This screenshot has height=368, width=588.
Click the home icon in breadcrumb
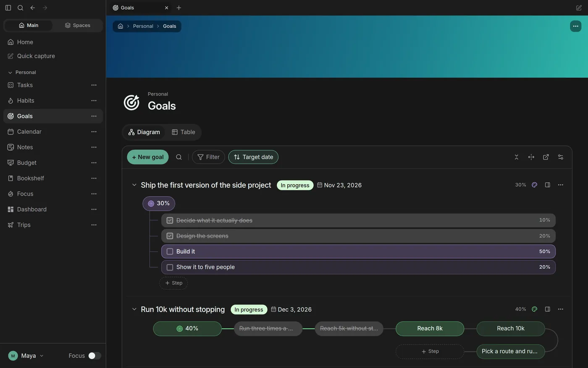point(121,26)
